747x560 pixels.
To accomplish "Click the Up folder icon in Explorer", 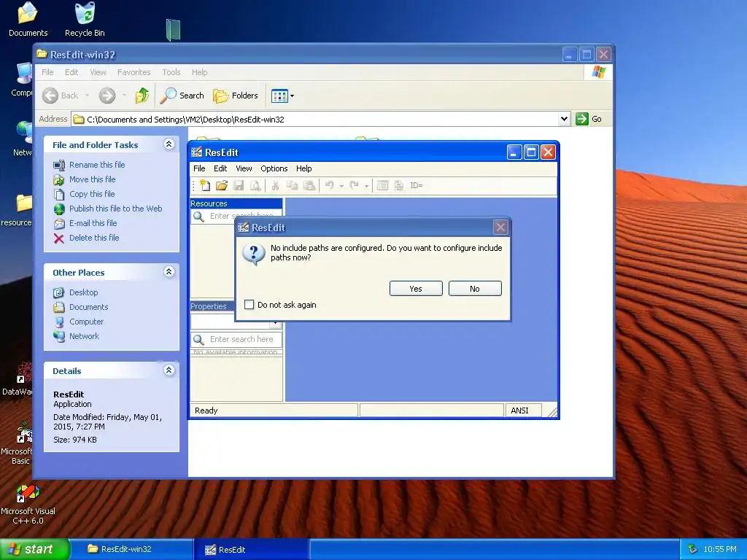I will click(x=142, y=96).
